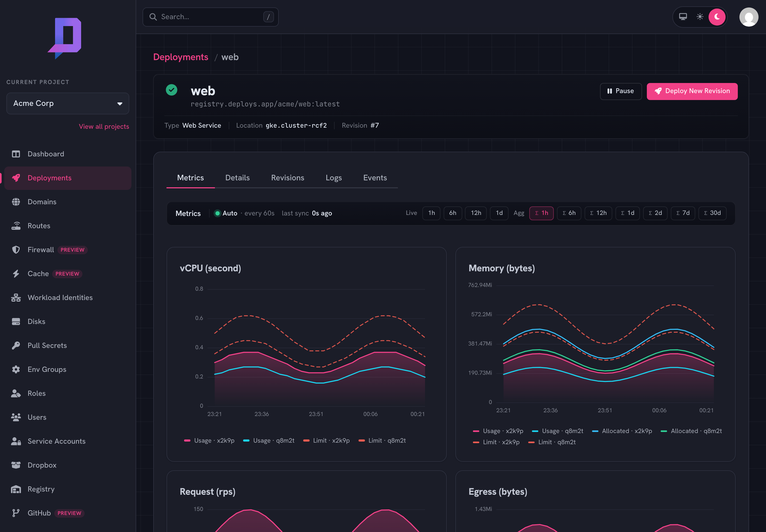Screen dimensions: 766x532
Task: Switch to system theme monitor icon
Action: [683, 17]
